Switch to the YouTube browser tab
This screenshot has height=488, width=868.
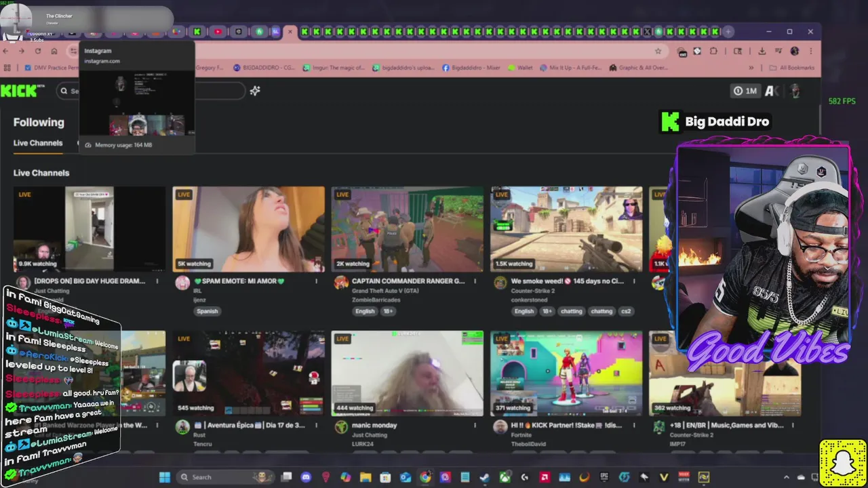(218, 31)
